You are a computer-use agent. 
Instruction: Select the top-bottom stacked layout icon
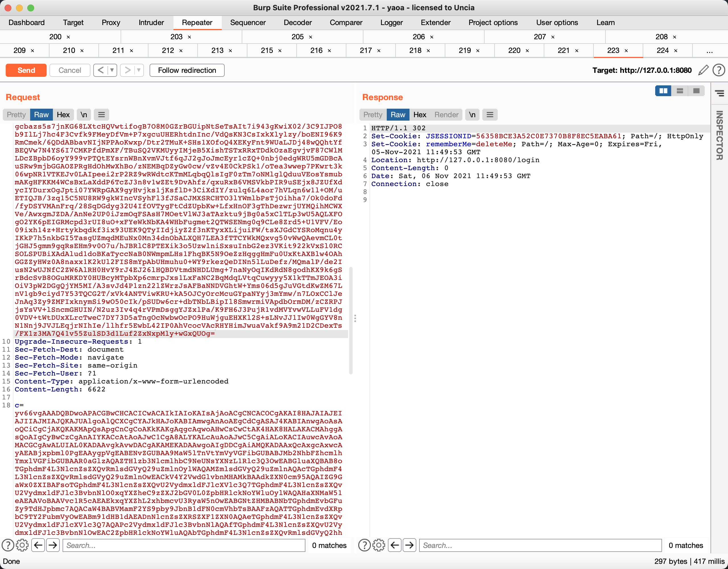coord(680,91)
